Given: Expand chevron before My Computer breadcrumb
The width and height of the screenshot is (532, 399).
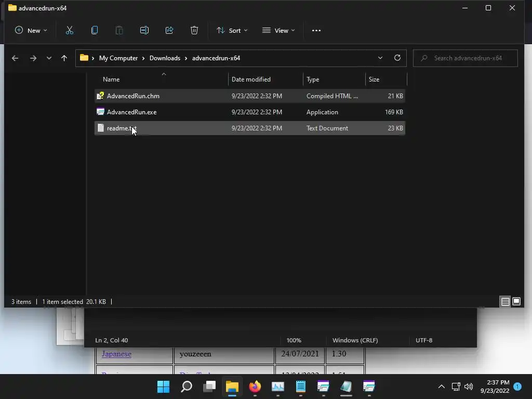Looking at the screenshot, I should tap(93, 58).
